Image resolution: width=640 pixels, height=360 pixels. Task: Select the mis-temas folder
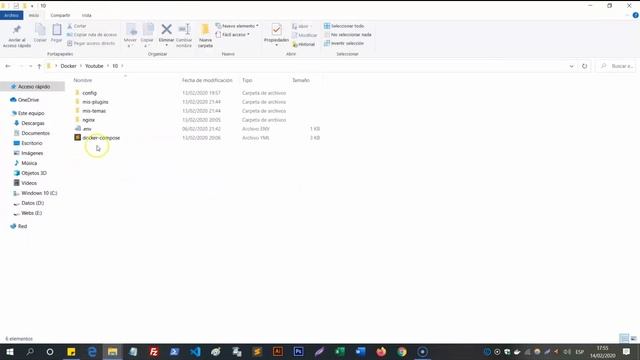click(94, 111)
